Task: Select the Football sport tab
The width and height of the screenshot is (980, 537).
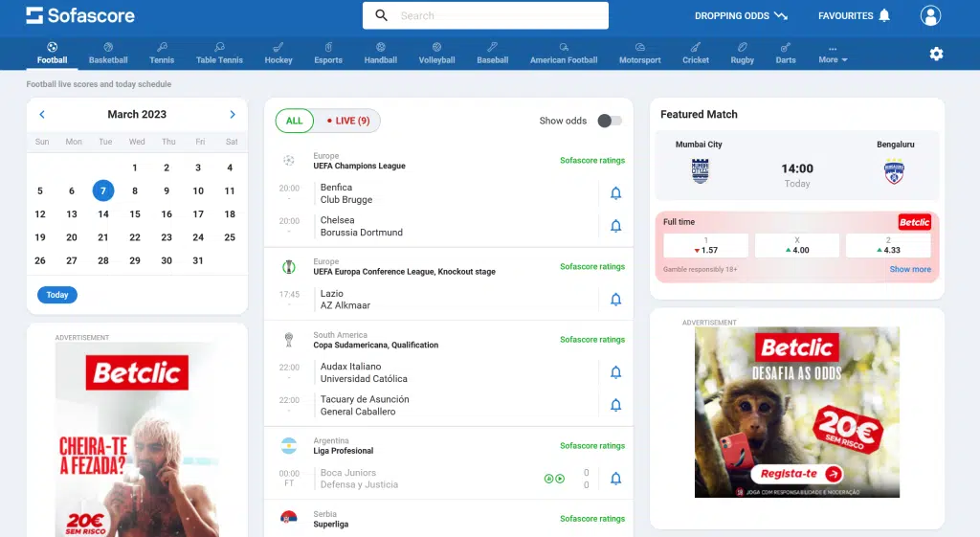Action: 52,54
